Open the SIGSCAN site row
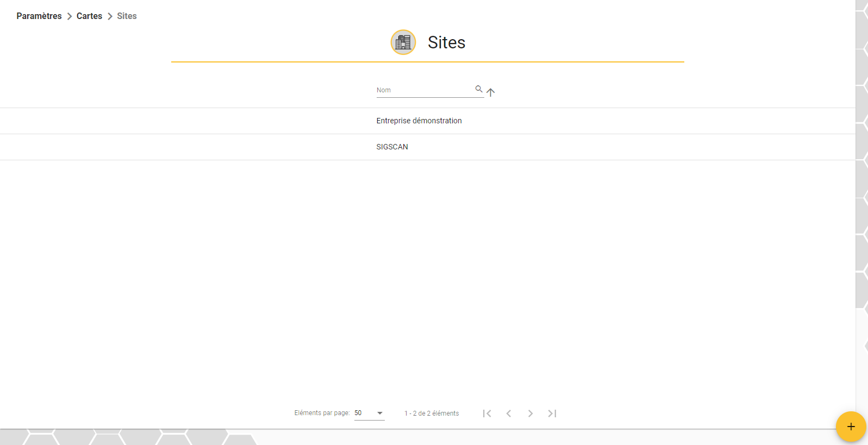Screen dimensions: 868x445 tap(428, 147)
